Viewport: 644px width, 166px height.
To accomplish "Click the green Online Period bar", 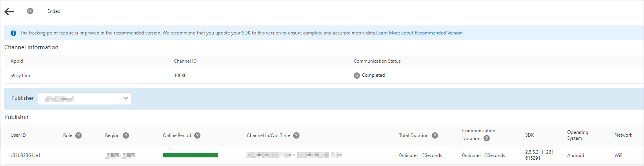I will 190,155.
